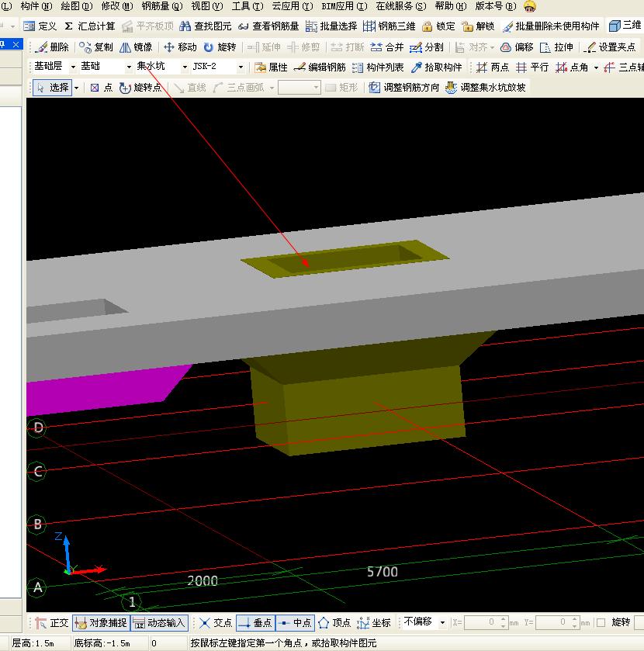
Task: Open the JSK-2 component dropdown
Action: (x=241, y=68)
